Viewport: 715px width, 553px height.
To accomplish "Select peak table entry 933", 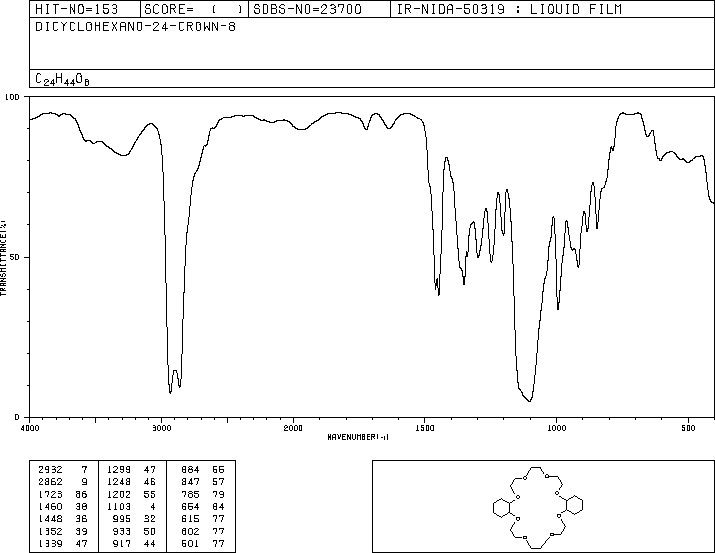I will (x=122, y=531).
